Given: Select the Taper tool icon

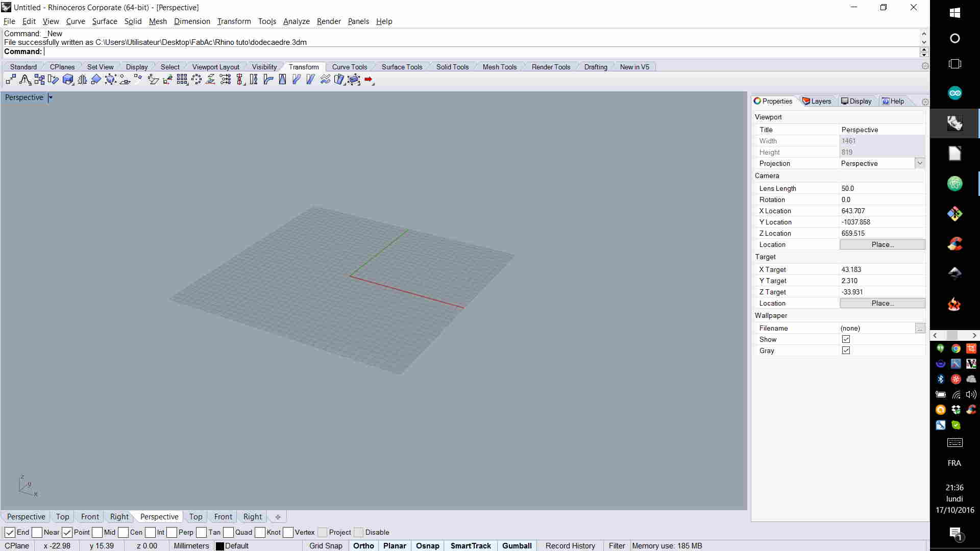Looking at the screenshot, I should [282, 80].
